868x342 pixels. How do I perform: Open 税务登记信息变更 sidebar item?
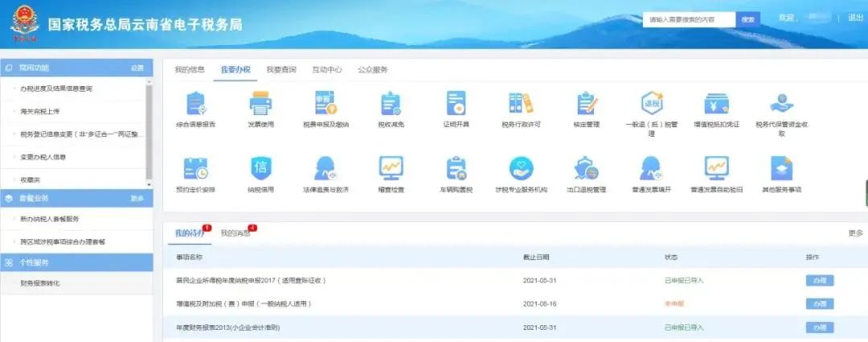82,134
